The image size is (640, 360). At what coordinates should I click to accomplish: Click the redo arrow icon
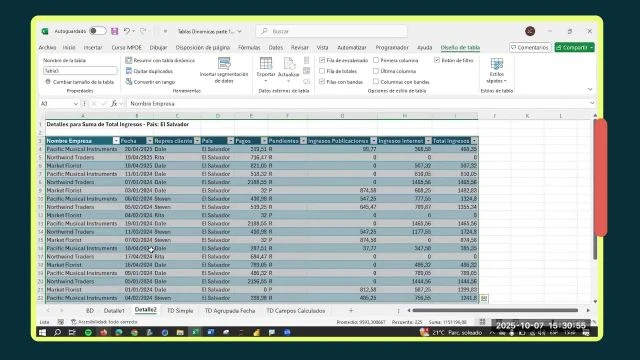tap(143, 31)
